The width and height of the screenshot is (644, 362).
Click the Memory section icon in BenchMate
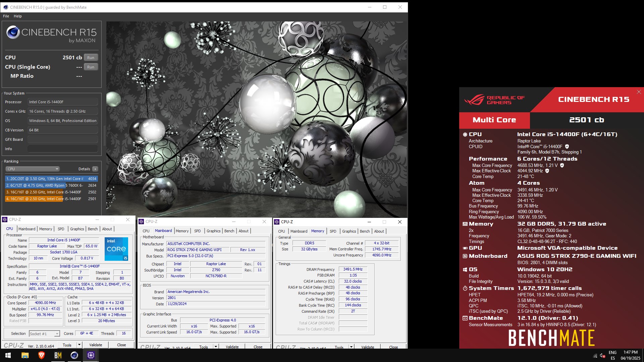465,224
